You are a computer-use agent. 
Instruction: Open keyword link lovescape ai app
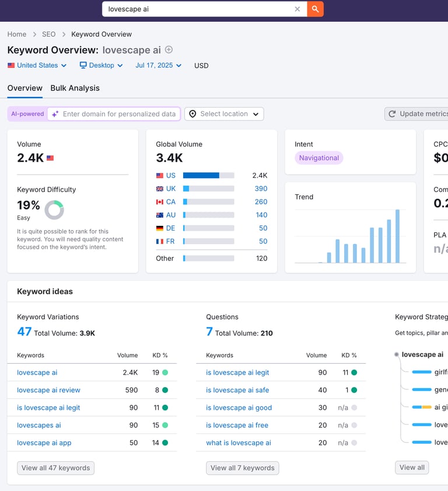[44, 443]
